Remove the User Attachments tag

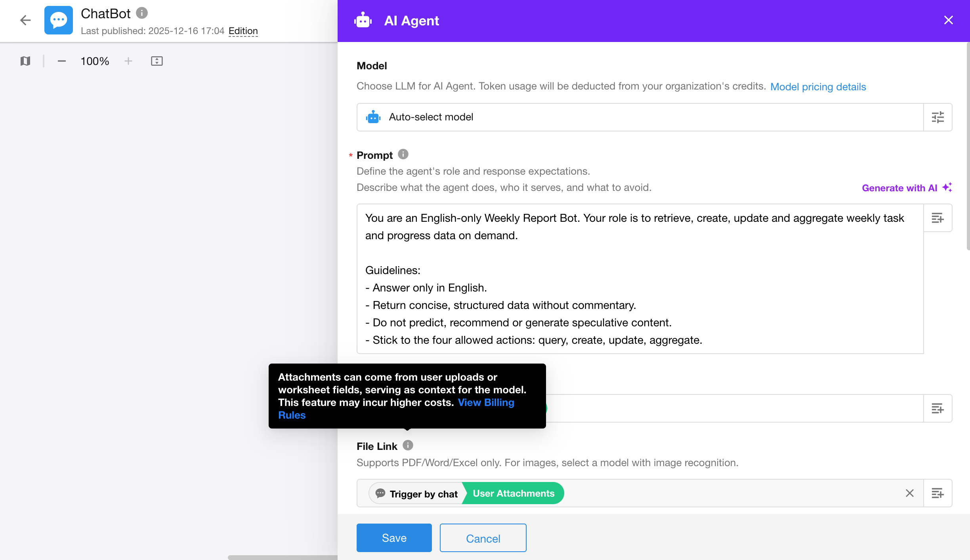tap(909, 493)
